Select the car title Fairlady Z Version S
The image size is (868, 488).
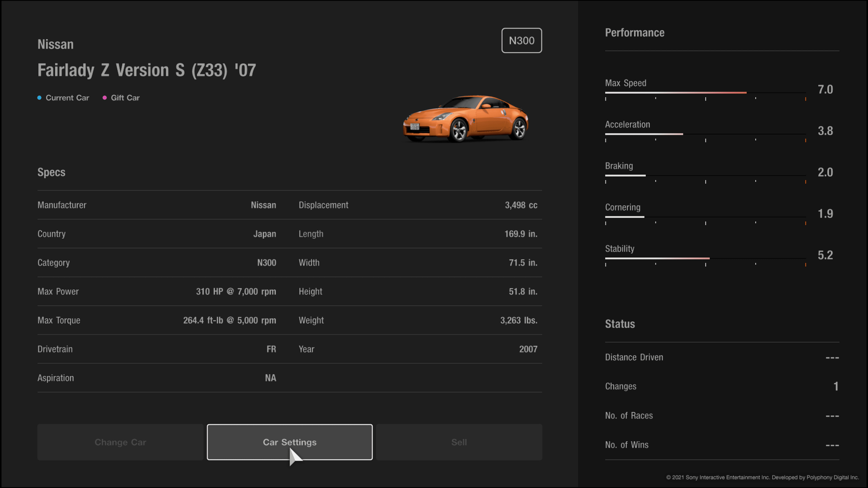[x=146, y=70]
